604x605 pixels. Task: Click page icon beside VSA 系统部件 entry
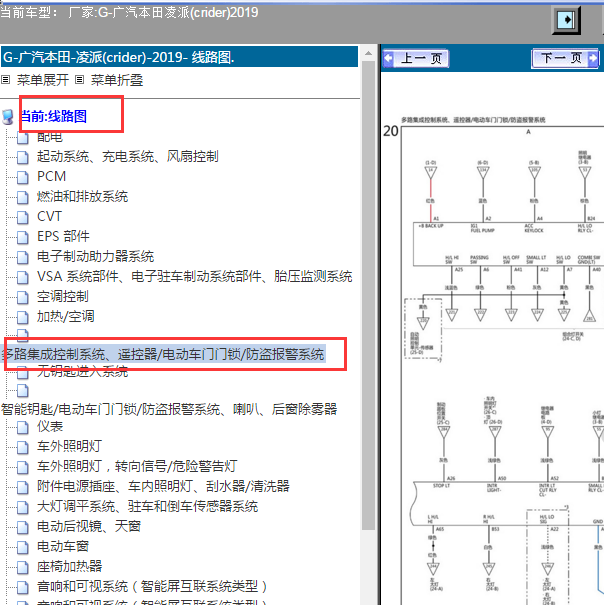[23, 277]
